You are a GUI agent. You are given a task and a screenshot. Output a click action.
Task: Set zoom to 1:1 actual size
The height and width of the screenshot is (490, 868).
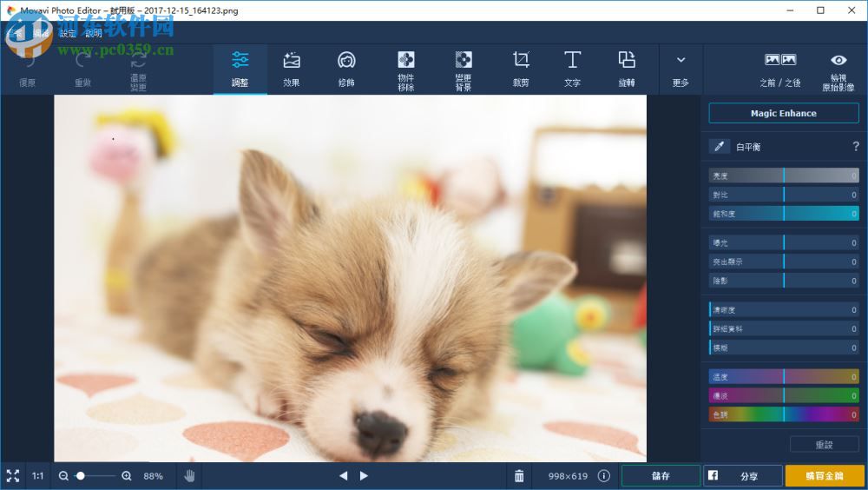click(x=37, y=475)
